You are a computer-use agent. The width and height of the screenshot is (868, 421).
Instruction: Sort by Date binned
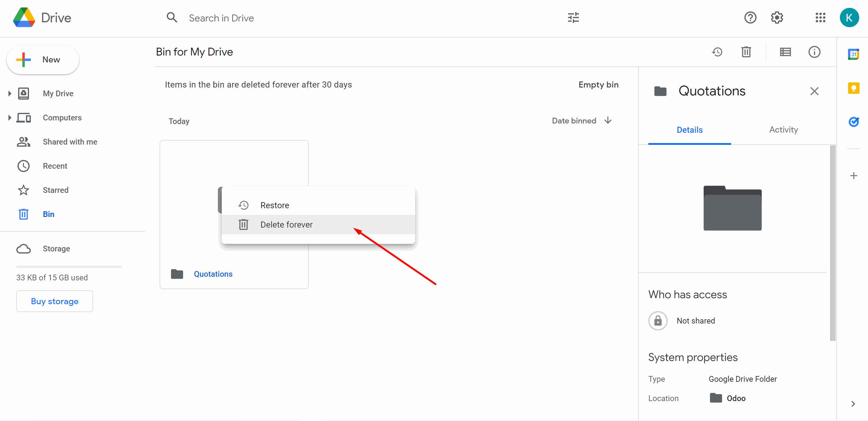[x=574, y=121]
